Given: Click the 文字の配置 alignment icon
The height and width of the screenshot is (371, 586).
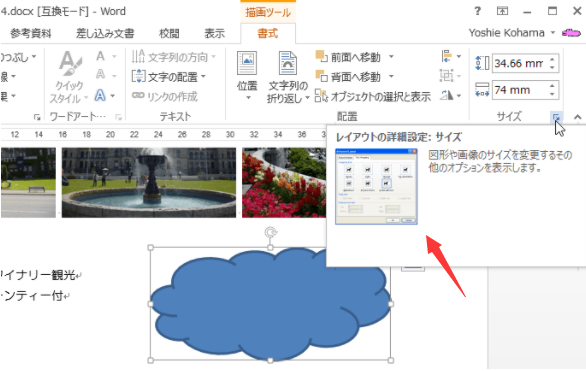Looking at the screenshot, I should click(138, 76).
